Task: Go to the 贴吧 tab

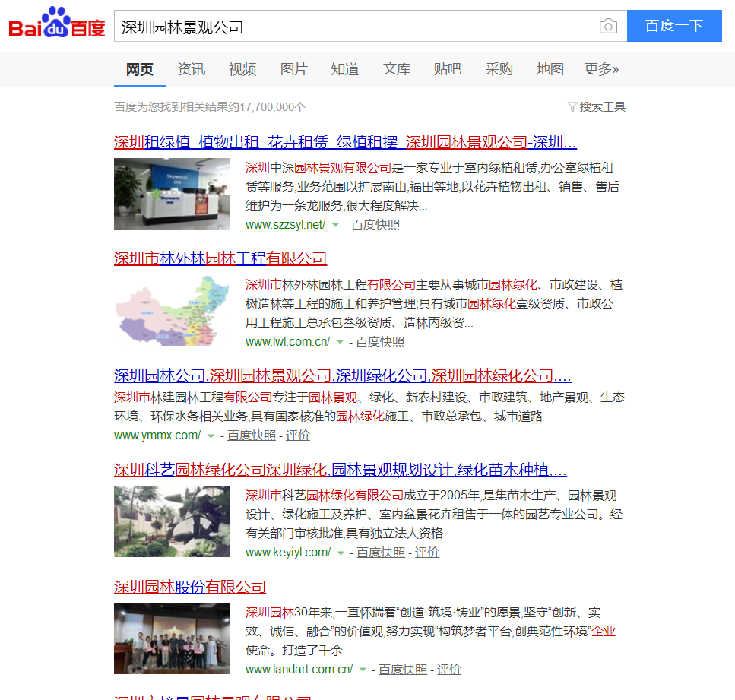Action: coord(448,69)
